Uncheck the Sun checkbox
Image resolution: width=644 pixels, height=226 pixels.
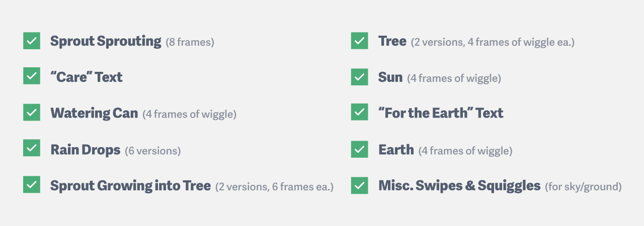tap(359, 77)
